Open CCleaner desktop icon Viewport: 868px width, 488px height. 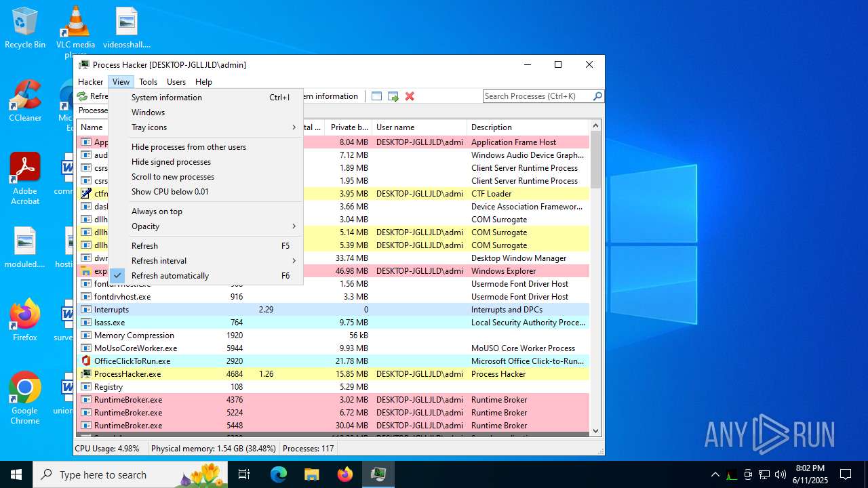tap(25, 101)
